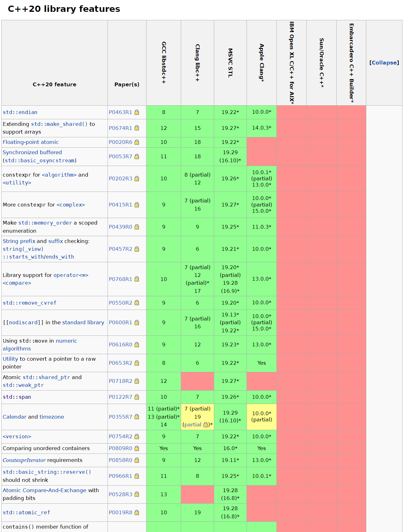Screen dimensions: 404x532
Task: Click the lock icon next to P0674R1
Action: pyautogui.click(x=137, y=128)
